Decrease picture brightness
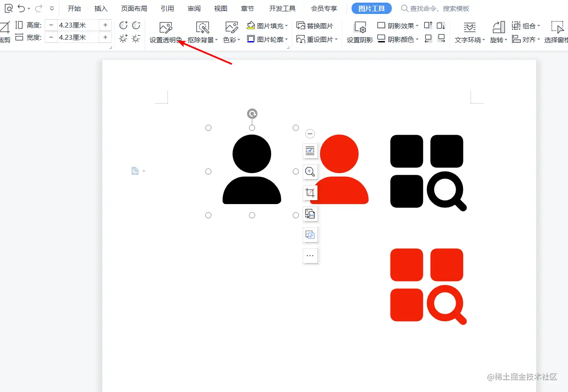This screenshot has width=568, height=392. click(x=136, y=38)
